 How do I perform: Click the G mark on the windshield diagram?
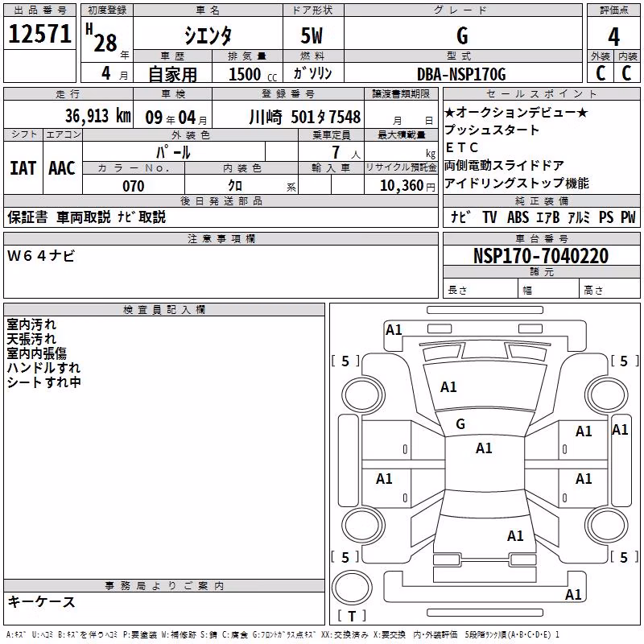pyautogui.click(x=460, y=424)
